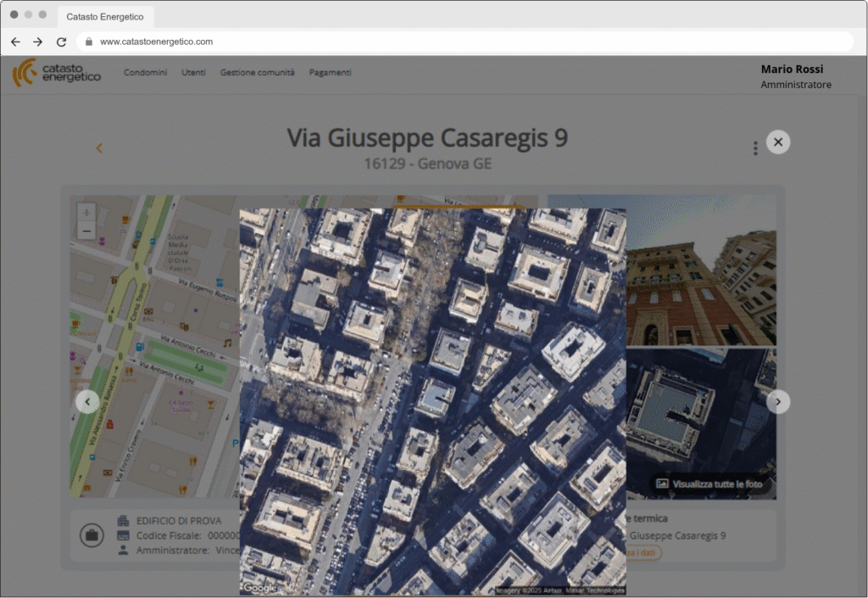Zoom out on the street map
Viewport: 868px width, 598px height.
pos(86,231)
